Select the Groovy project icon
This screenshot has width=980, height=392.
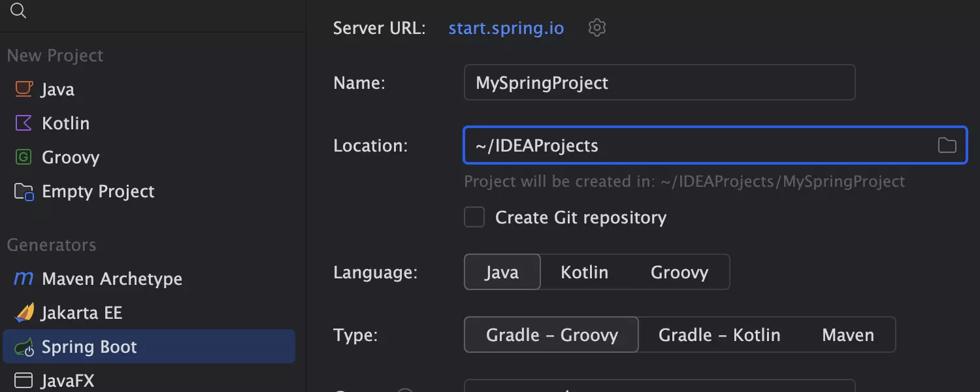[24, 157]
